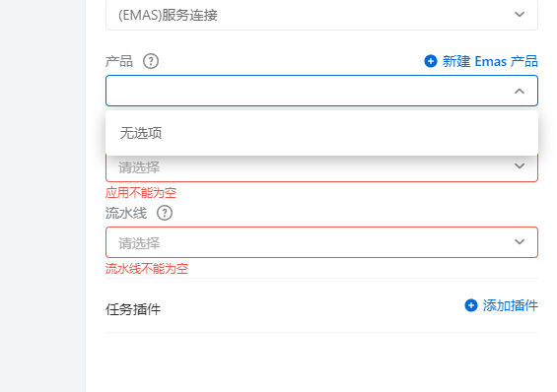This screenshot has width=557, height=392.
Task: Open the 流水线 dropdown chevron
Action: [x=520, y=242]
